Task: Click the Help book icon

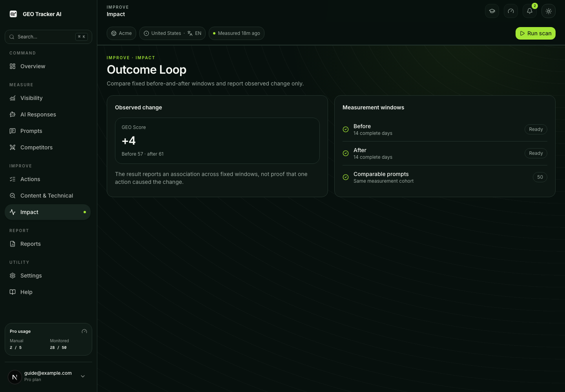Action: [13, 292]
